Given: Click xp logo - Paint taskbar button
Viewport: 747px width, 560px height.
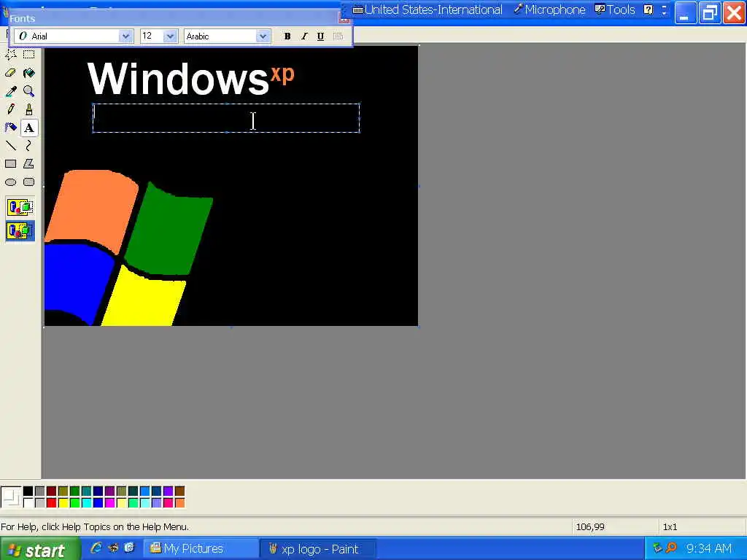Looking at the screenshot, I should (x=318, y=549).
